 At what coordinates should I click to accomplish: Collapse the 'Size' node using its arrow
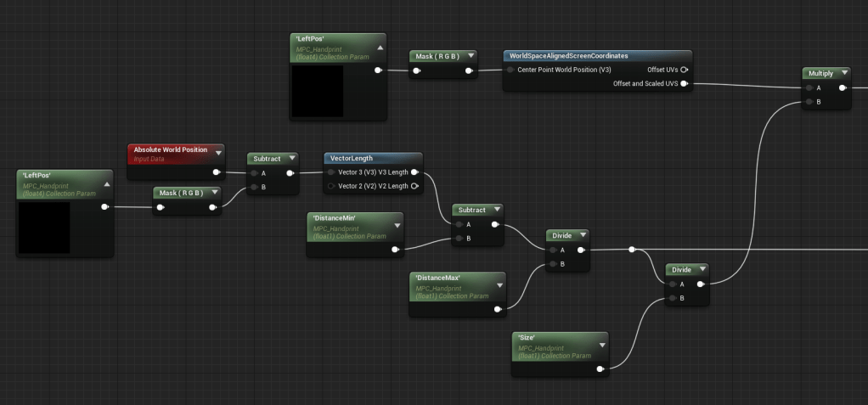point(602,344)
